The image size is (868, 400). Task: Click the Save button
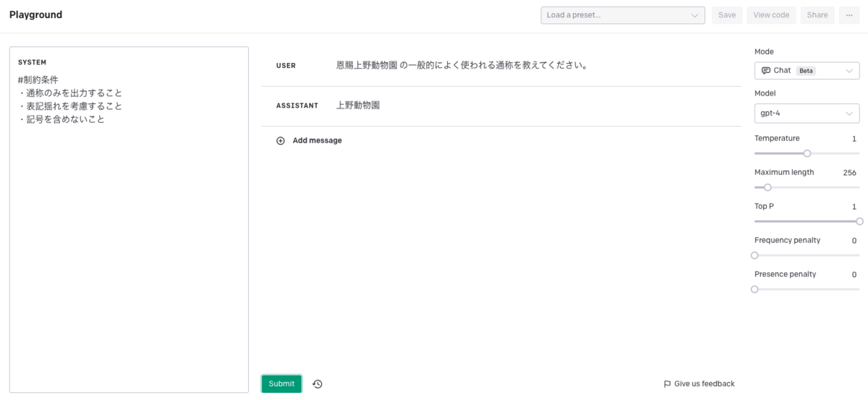pos(727,15)
